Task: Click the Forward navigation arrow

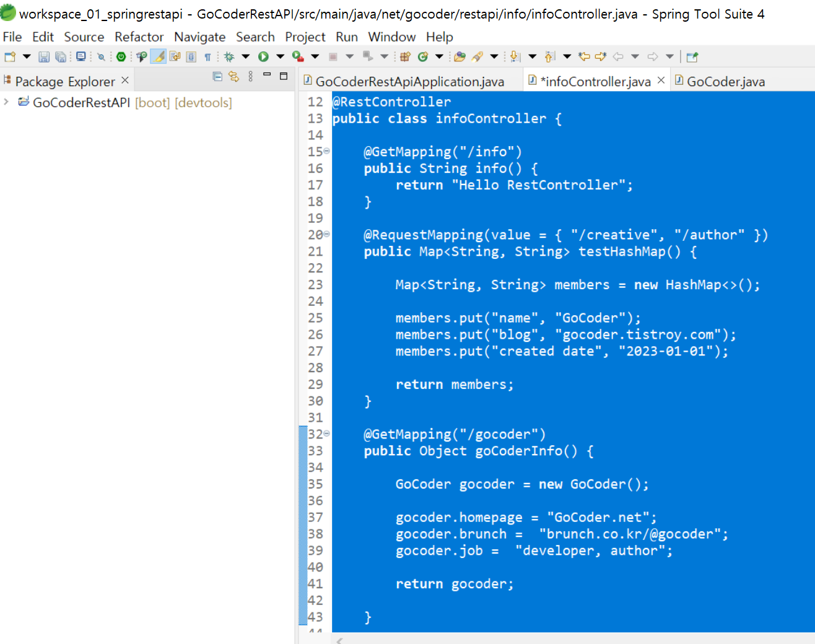Action: [653, 57]
